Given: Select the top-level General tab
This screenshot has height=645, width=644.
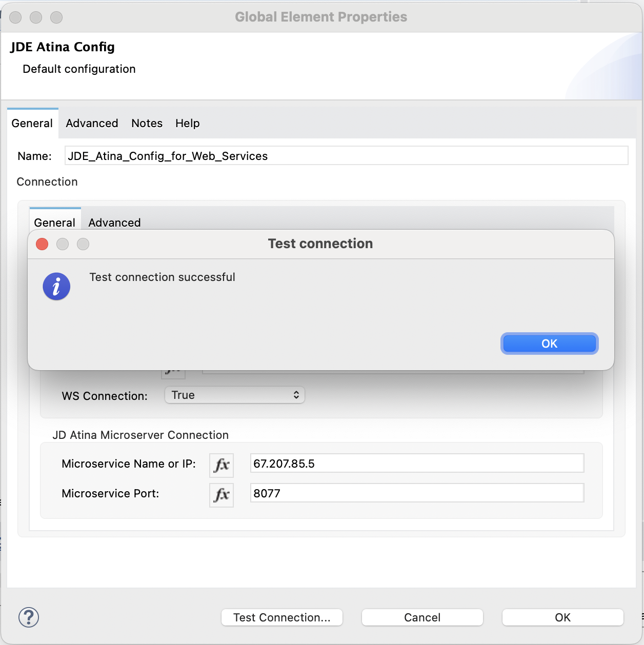Looking at the screenshot, I should tap(32, 124).
